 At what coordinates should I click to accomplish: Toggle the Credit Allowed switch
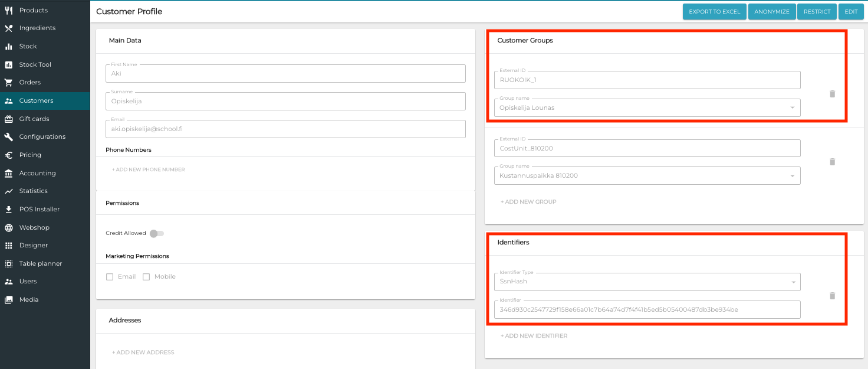(x=156, y=233)
